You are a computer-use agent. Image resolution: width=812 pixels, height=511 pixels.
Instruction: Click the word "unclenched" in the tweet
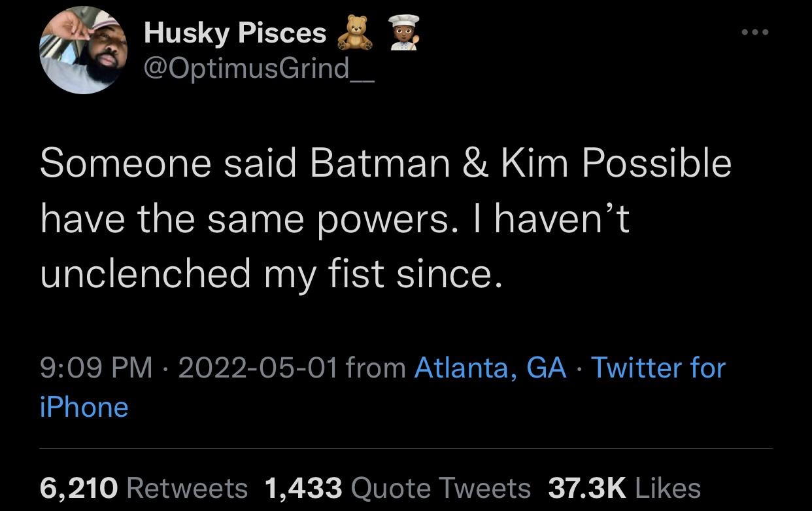tap(145, 272)
